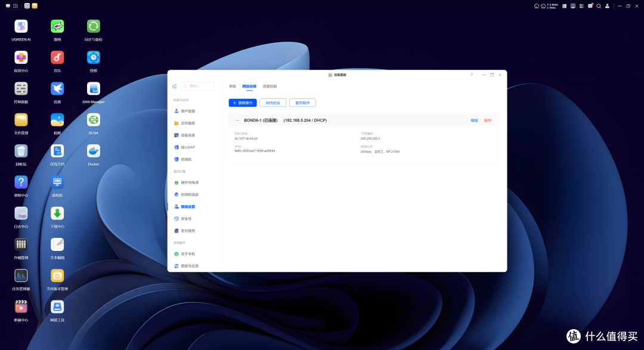Click the BOND6-1 (已连接) connection title
Screen dimensions: 644x350
point(261,120)
